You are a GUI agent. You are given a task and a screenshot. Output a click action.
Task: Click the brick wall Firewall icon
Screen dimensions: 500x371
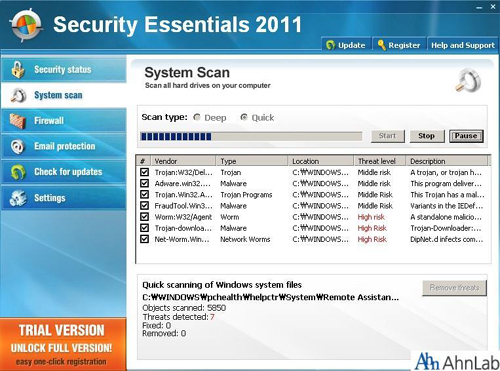click(18, 121)
